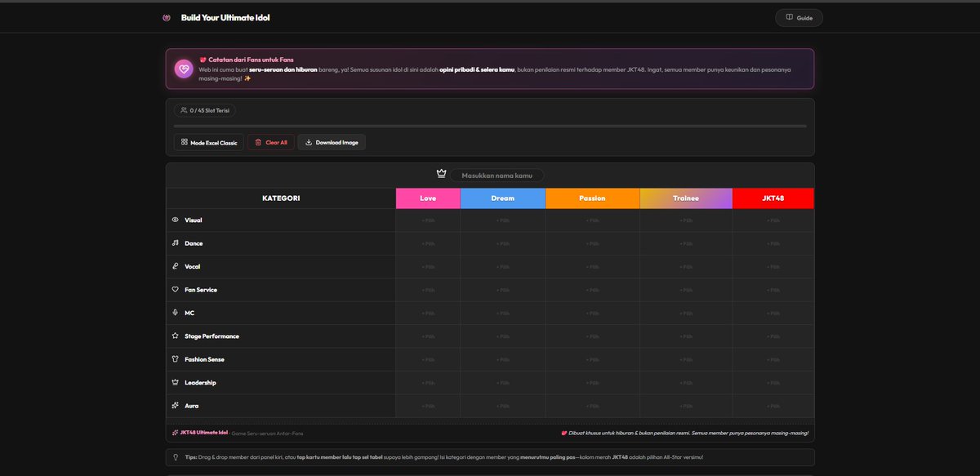Click the people icon in the slot counter
The image size is (980, 476).
coord(184,110)
